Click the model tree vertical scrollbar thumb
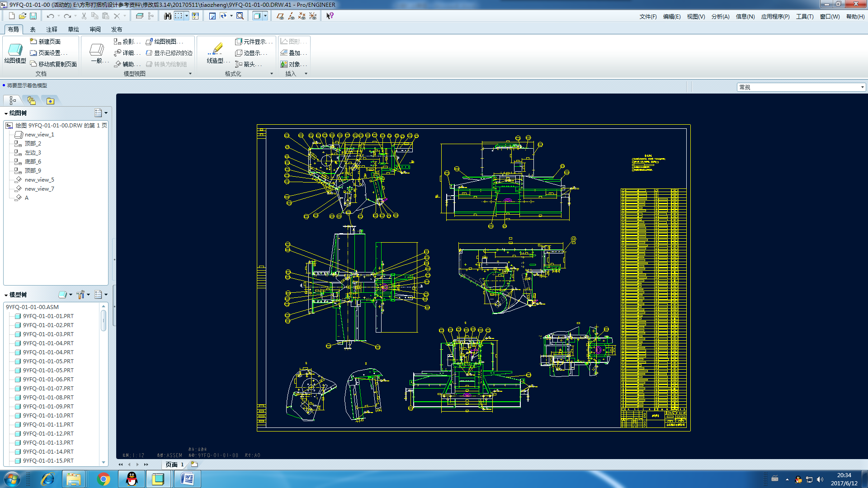Viewport: 868px width, 488px height. point(104,320)
